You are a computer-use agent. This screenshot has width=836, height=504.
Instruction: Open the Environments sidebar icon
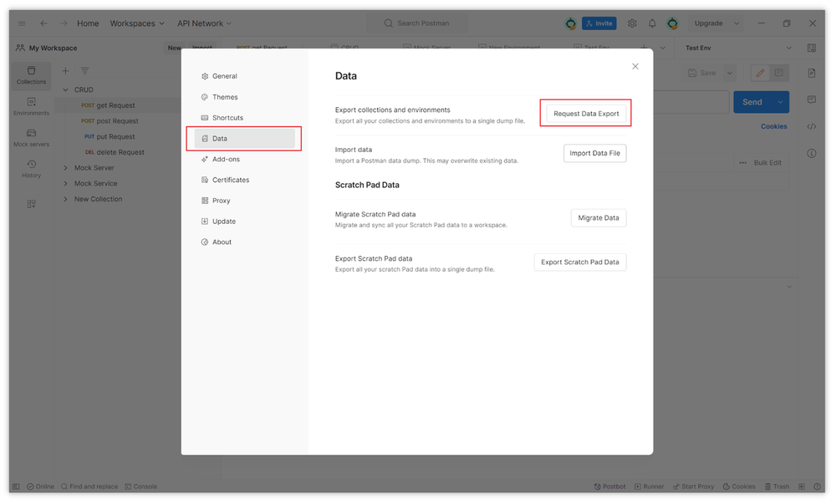(31, 106)
